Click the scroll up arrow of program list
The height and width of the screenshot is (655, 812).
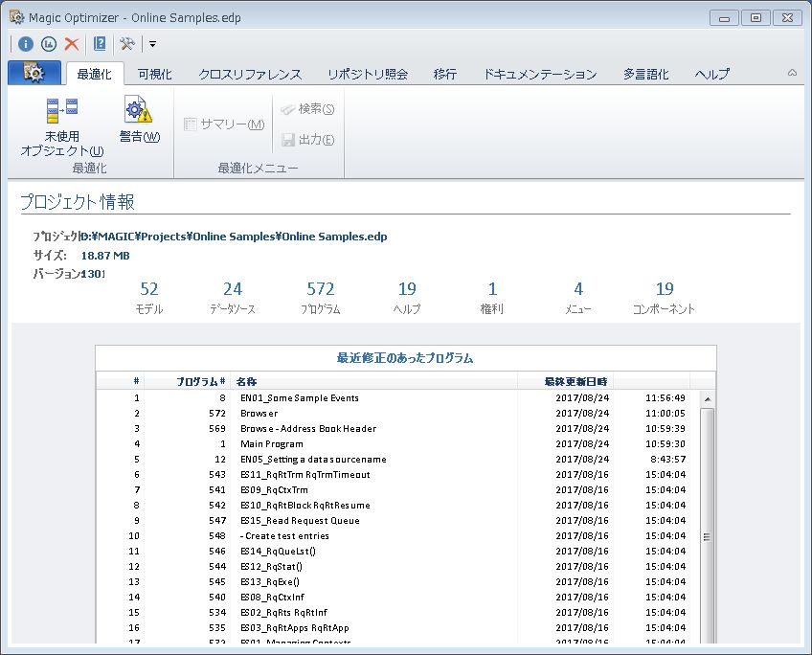(708, 399)
